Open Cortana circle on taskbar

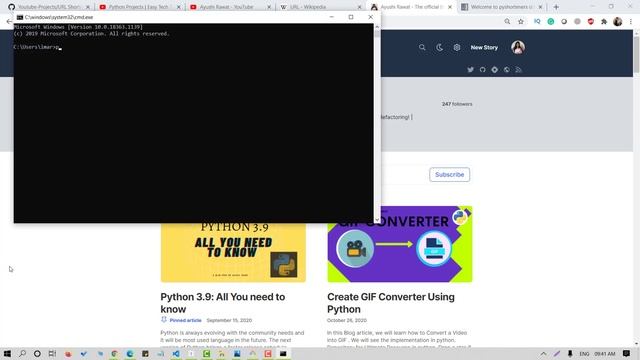pyautogui.click(x=37, y=353)
